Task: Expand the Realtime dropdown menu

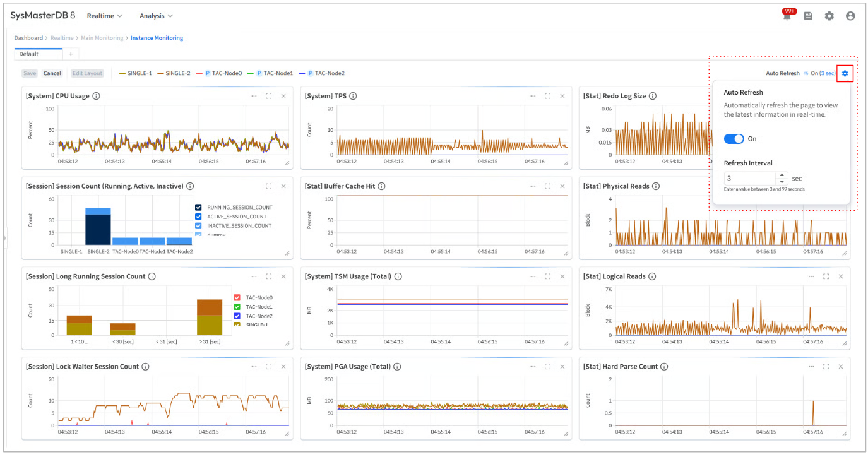Action: 105,16
